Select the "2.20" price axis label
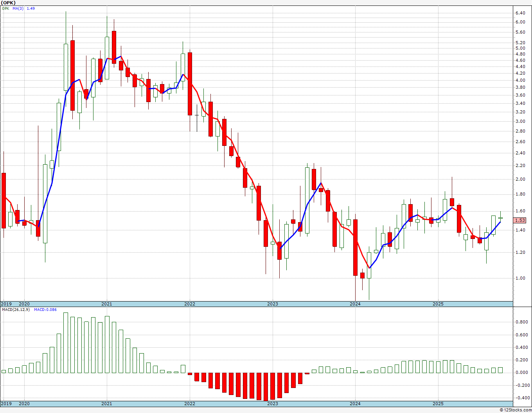 [520, 165]
